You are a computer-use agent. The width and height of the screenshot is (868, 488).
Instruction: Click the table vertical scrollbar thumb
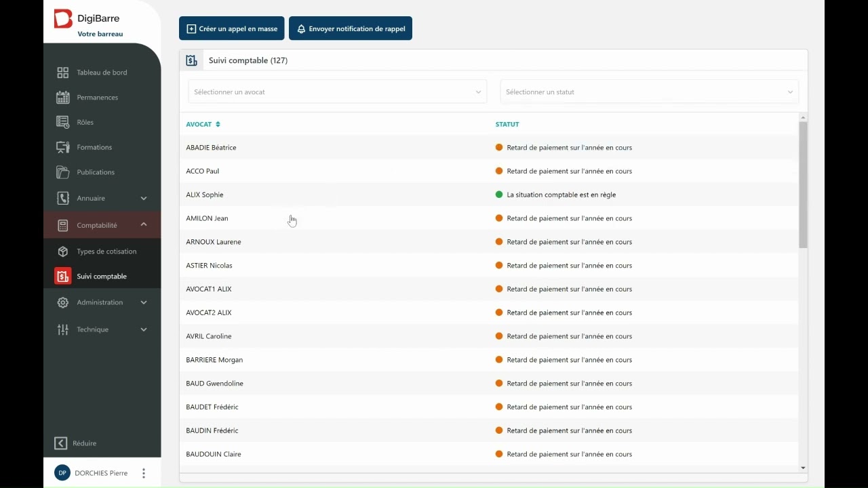click(x=803, y=185)
